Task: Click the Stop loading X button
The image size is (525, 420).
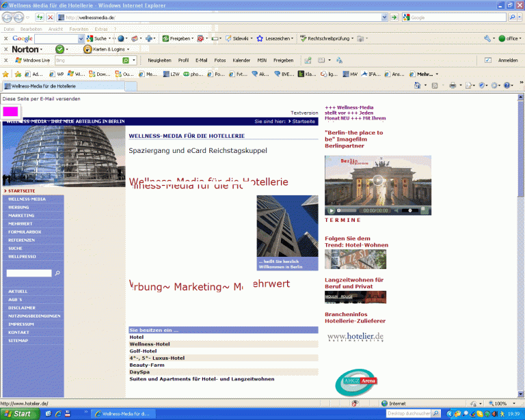Action: [x=51, y=17]
